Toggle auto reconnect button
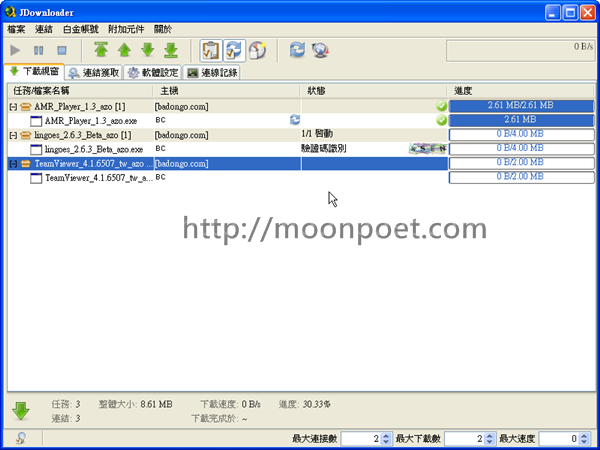This screenshot has width=600, height=450. [x=234, y=51]
